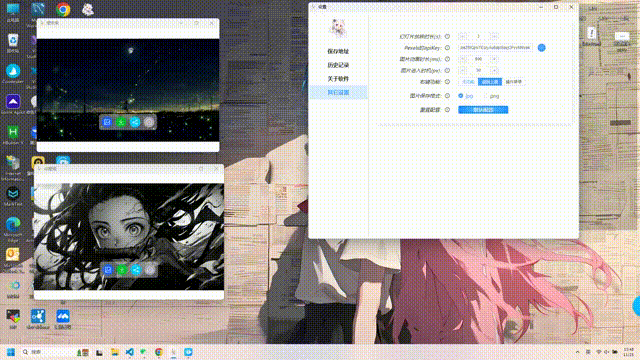Image resolution: width=640 pixels, height=360 pixels.
Task: Click the green icon on the night-sky image toolbar
Action: point(121,122)
